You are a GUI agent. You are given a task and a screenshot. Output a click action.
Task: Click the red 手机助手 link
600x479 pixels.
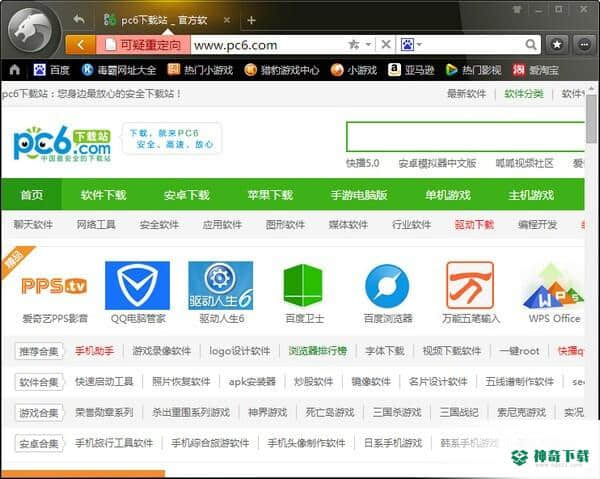(x=94, y=350)
